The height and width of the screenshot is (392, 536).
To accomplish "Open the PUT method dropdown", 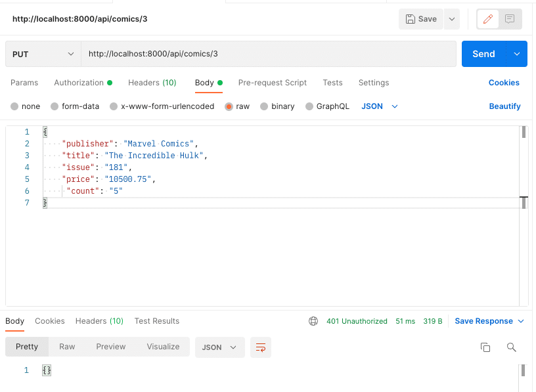I will pyautogui.click(x=43, y=54).
